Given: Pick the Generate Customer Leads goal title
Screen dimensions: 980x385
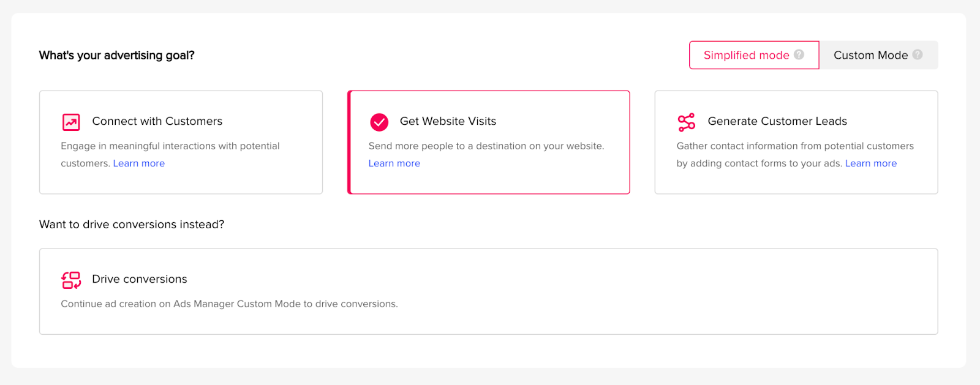Looking at the screenshot, I should click(777, 121).
